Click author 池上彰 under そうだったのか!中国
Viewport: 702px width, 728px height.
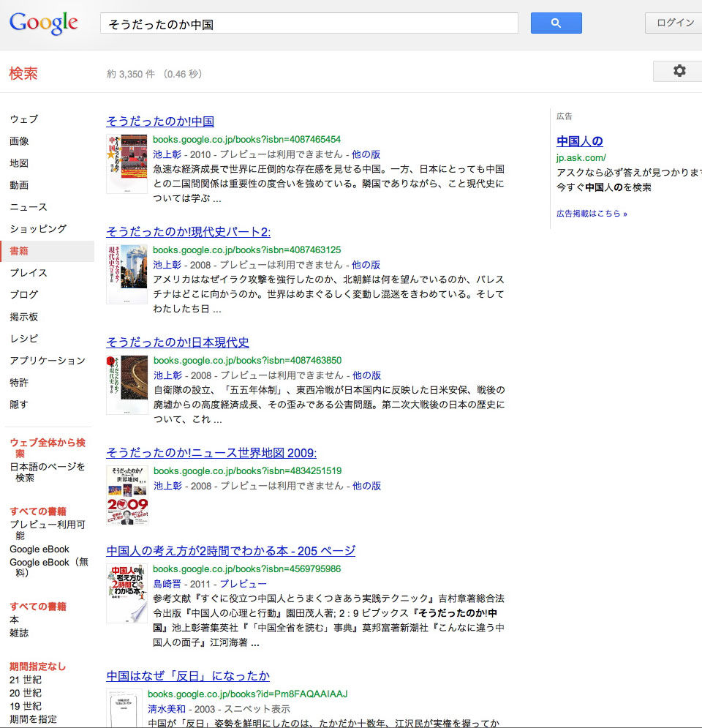pyautogui.click(x=167, y=154)
